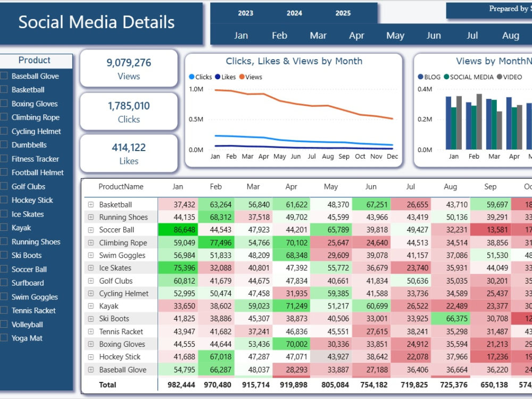Sort matrix by ProductName column header

point(121,187)
